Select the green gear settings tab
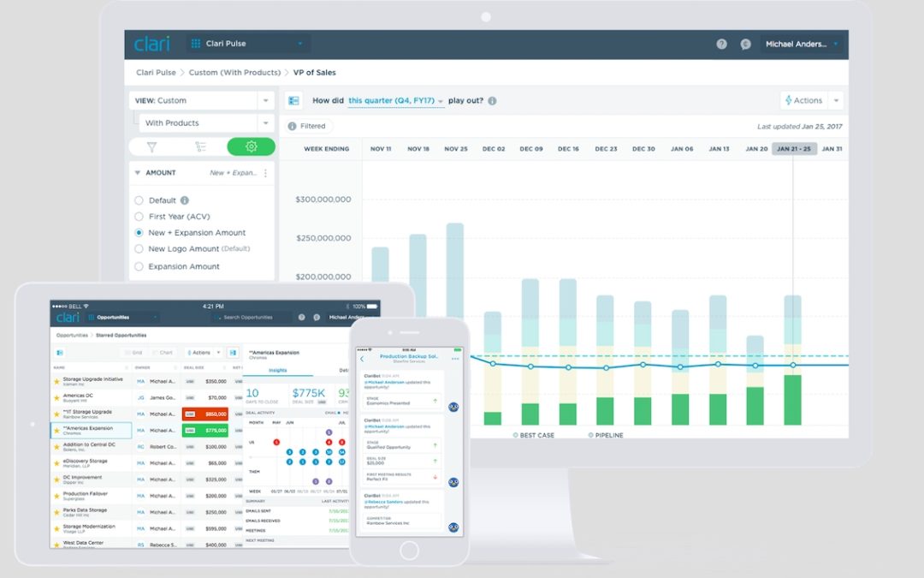The image size is (924, 578). [x=251, y=147]
